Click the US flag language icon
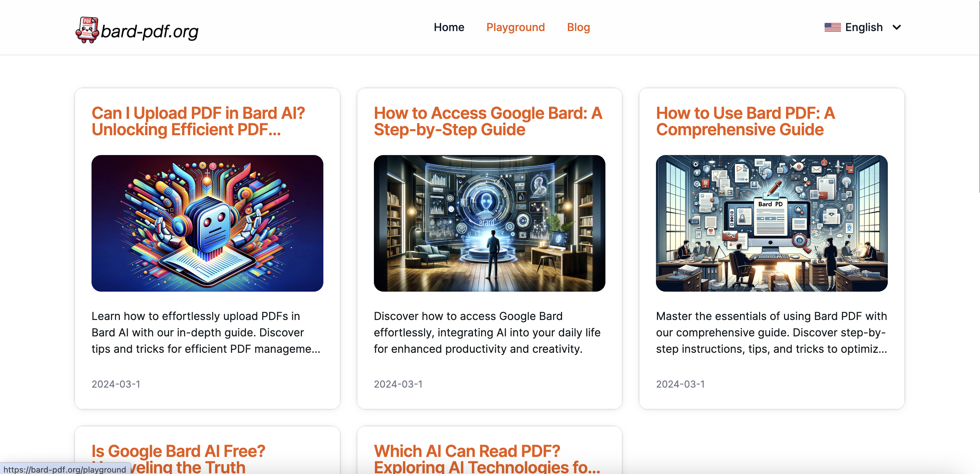980x474 pixels. (x=832, y=27)
